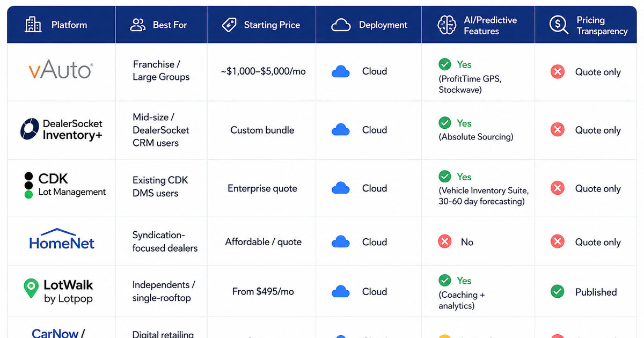
Task: Click the DealerSocket Inventory+ logo
Action: click(61, 130)
